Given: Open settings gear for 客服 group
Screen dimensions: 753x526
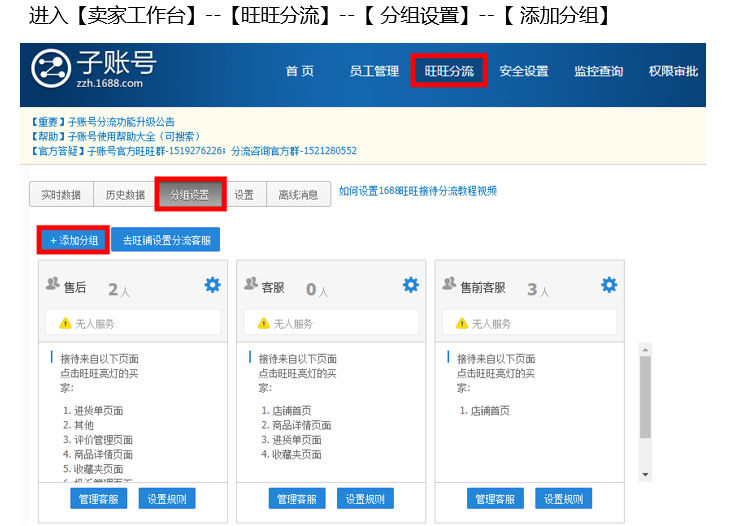Looking at the screenshot, I should click(x=410, y=286).
